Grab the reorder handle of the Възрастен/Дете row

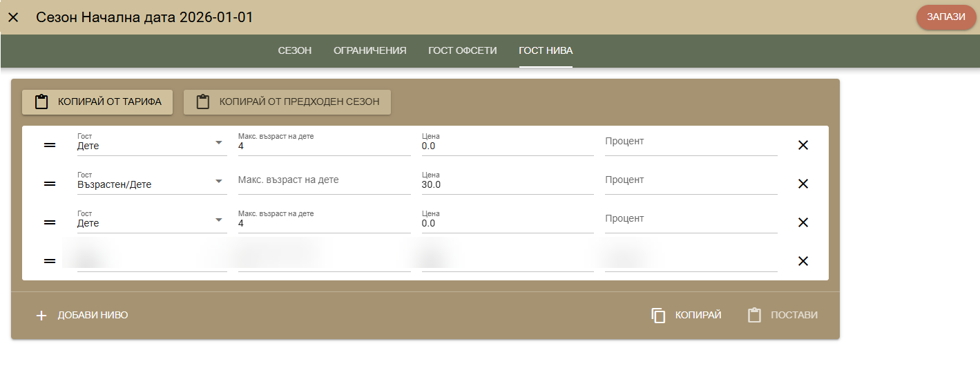point(50,184)
